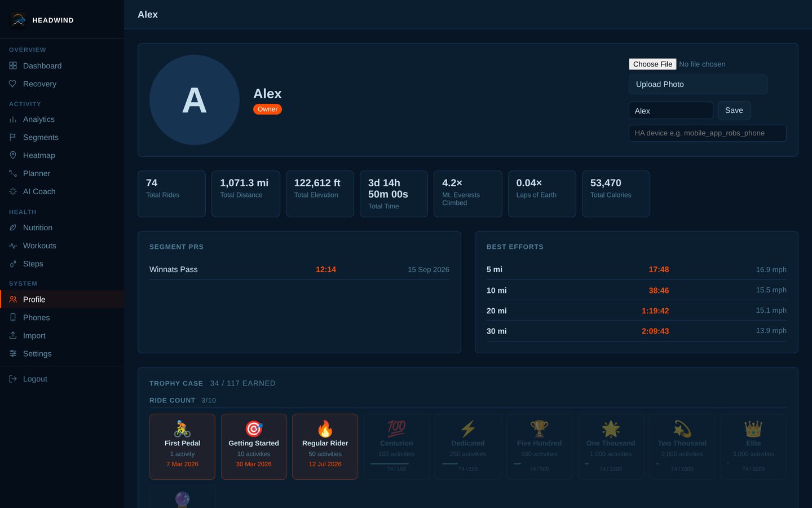Image resolution: width=812 pixels, height=508 pixels.
Task: Click the Five Hundred 74/500 progress bar
Action: [x=539, y=463]
